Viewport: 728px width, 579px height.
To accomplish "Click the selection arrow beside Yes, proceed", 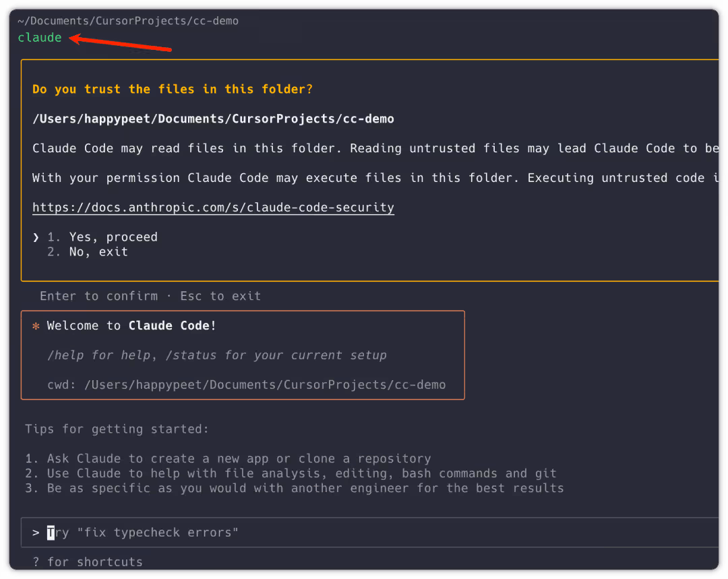I will 36,237.
